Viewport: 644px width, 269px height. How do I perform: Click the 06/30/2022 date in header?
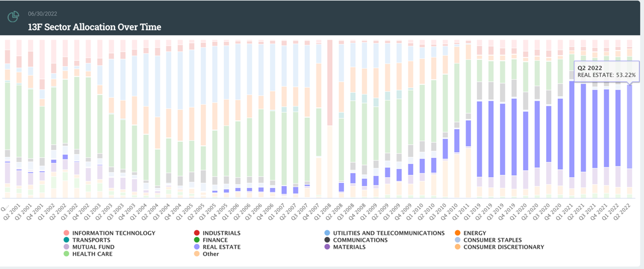42,14
